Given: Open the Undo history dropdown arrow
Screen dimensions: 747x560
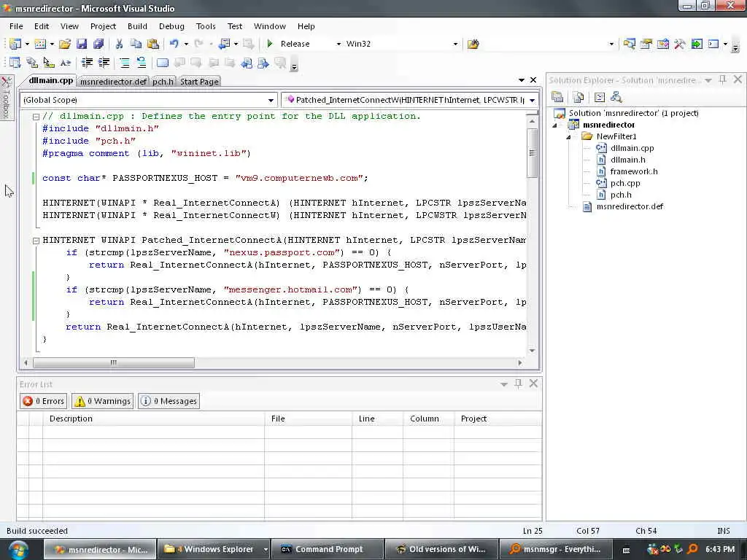Looking at the screenshot, I should tap(186, 44).
